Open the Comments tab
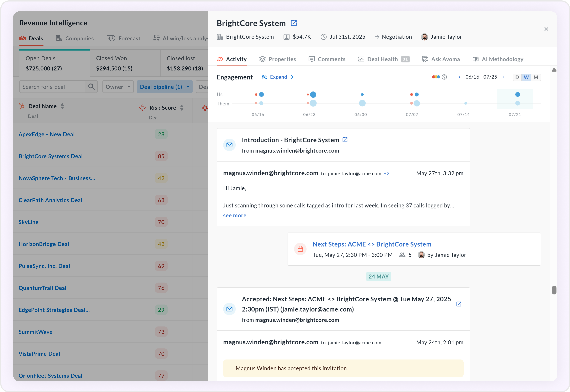 [x=327, y=59]
